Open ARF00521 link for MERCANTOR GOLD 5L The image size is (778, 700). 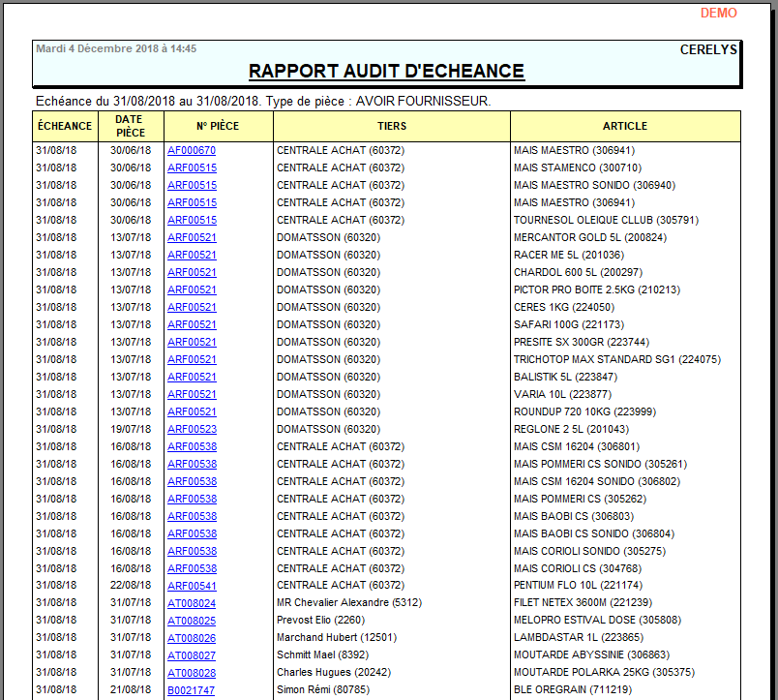click(x=192, y=237)
